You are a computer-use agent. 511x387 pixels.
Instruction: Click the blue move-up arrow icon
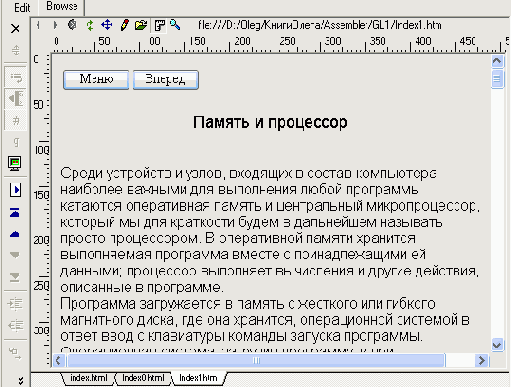click(x=15, y=234)
